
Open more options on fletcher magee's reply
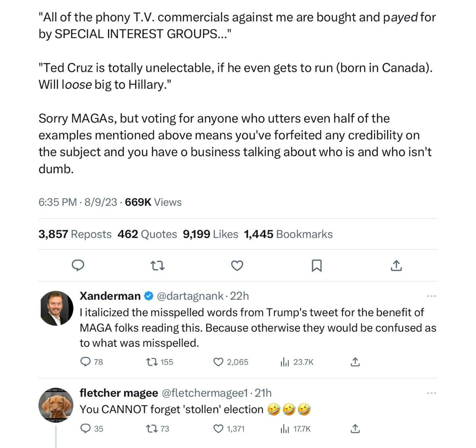pos(431,393)
